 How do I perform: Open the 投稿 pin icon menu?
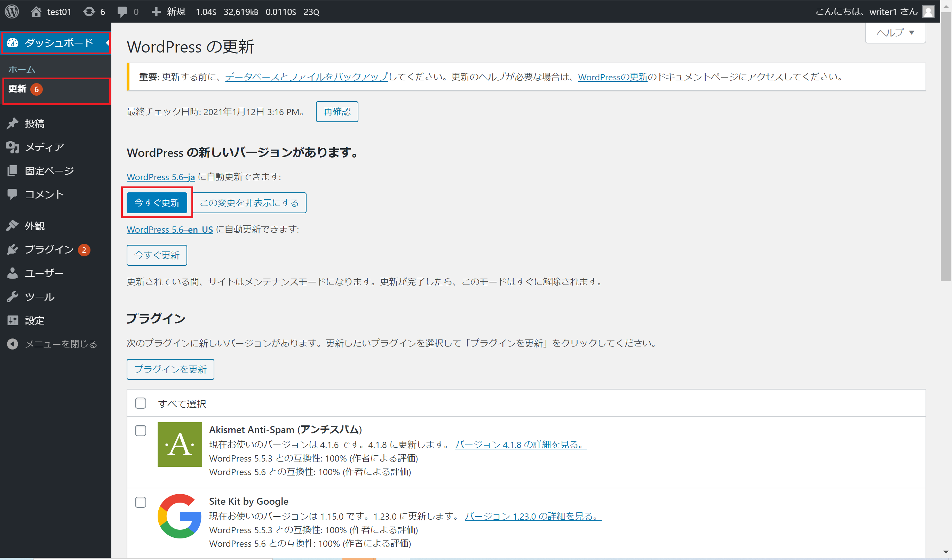13,123
